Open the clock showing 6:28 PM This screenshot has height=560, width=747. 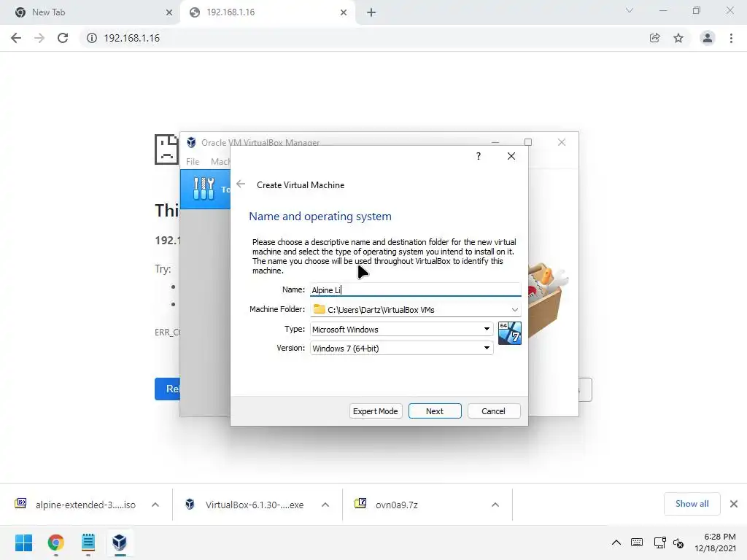coord(715,542)
